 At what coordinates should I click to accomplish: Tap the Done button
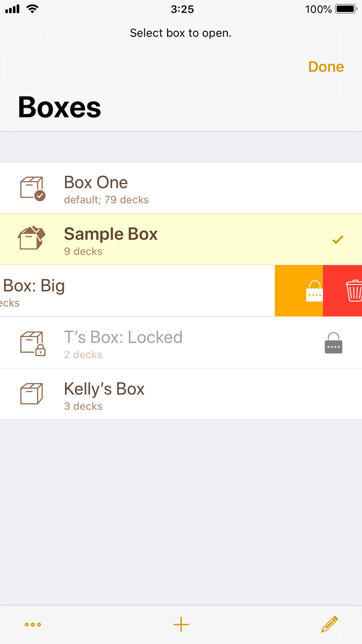coord(326,67)
